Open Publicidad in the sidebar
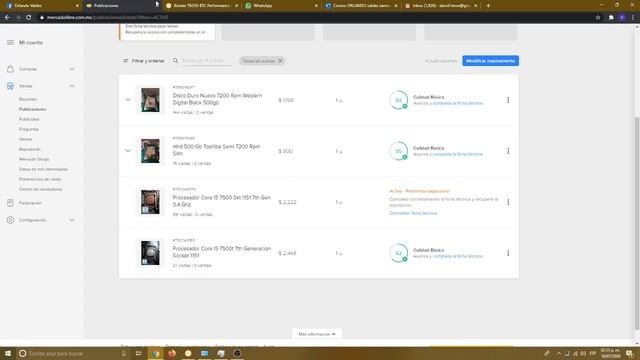This screenshot has height=360, width=640. [x=29, y=119]
